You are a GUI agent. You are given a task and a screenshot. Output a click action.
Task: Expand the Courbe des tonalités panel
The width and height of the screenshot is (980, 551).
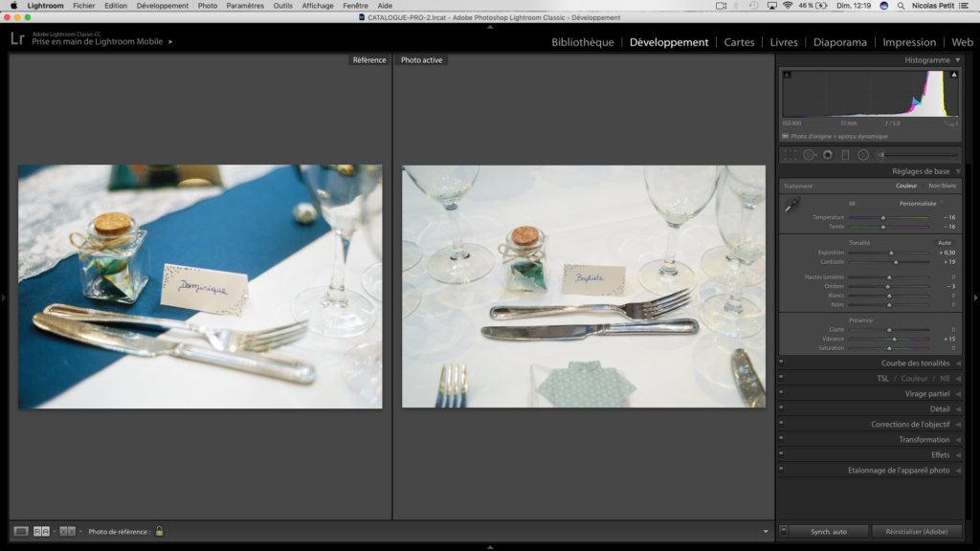[x=958, y=363]
